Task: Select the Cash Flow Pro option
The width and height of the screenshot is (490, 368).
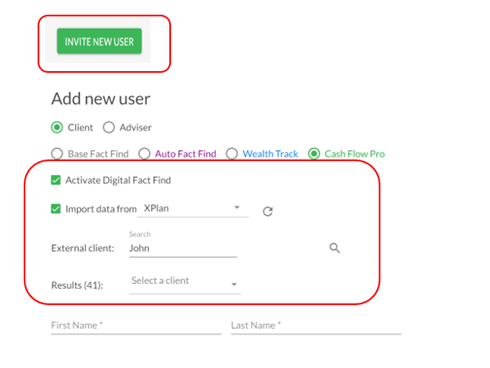Action: tap(314, 154)
